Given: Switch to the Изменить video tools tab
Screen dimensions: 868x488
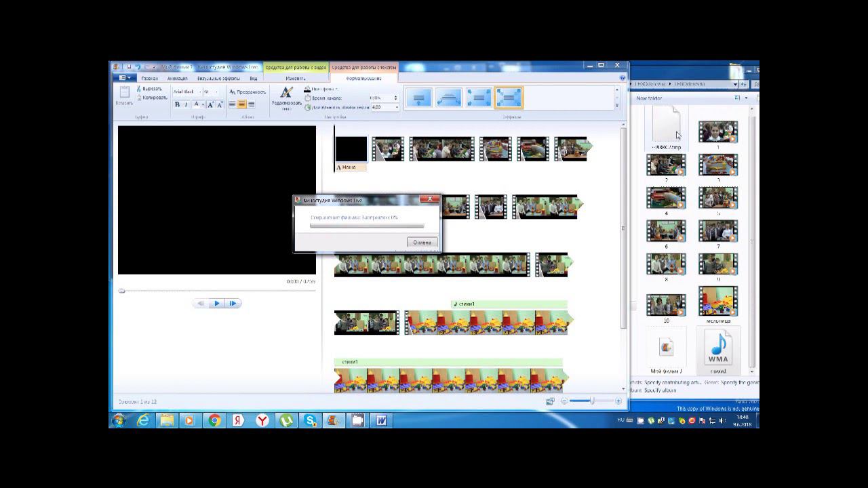Looking at the screenshot, I should (x=296, y=78).
